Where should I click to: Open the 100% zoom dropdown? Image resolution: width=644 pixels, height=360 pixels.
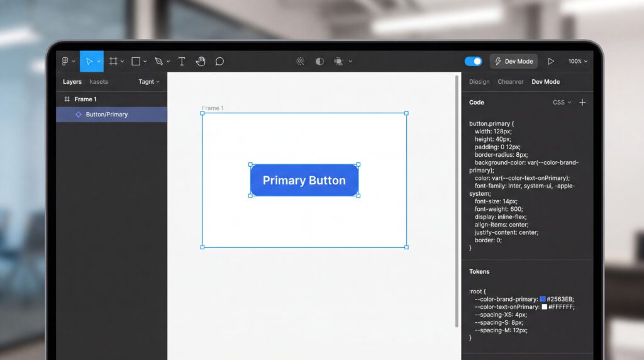pyautogui.click(x=577, y=61)
